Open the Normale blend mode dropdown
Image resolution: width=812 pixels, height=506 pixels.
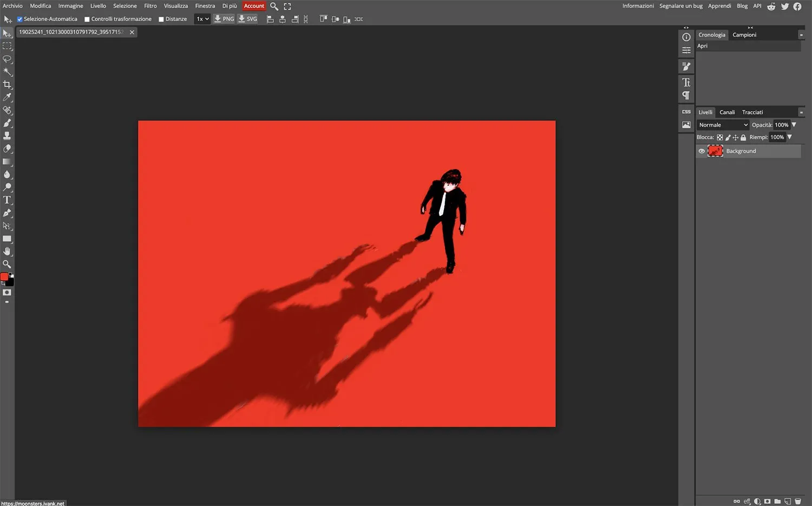[x=723, y=125]
